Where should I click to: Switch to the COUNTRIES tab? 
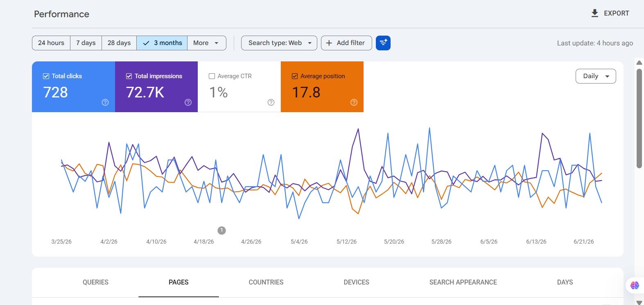[x=266, y=282]
